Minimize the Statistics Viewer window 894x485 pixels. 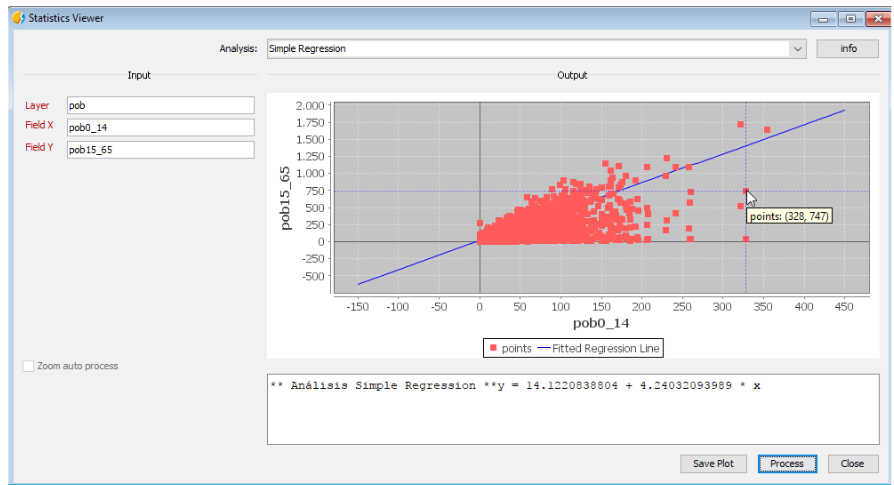[x=825, y=18]
